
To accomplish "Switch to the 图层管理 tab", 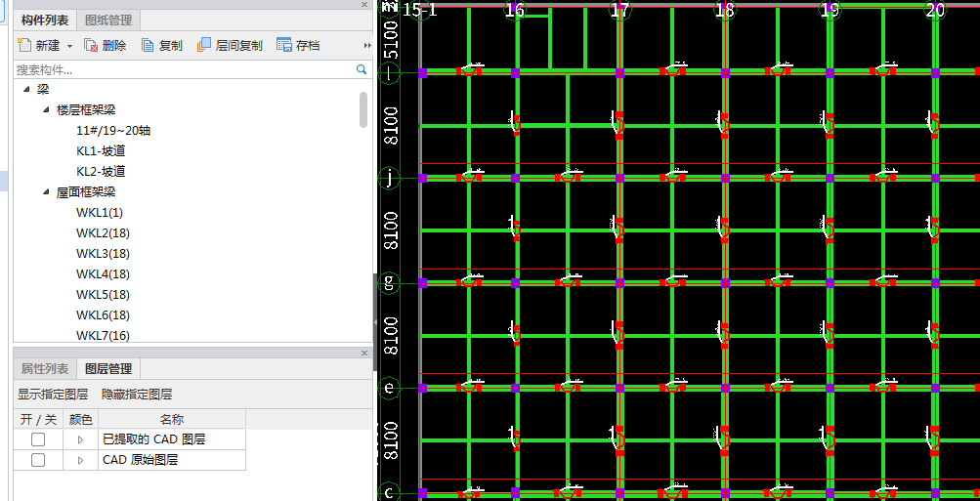I will pos(108,368).
